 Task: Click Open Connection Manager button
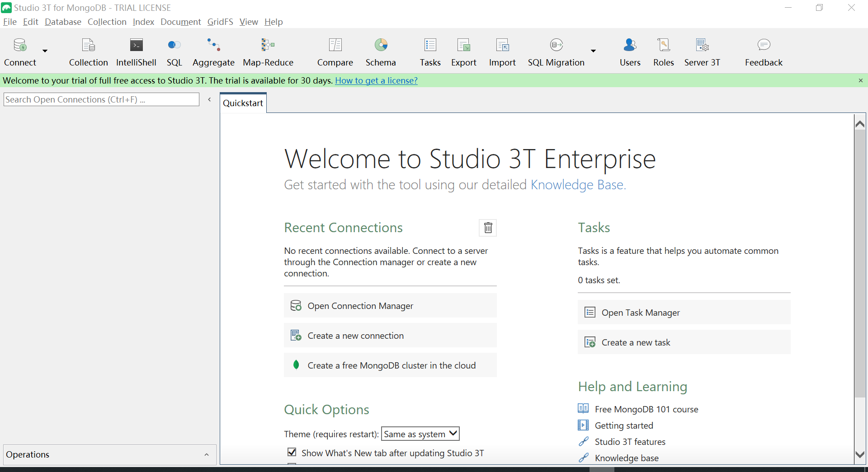pos(390,306)
